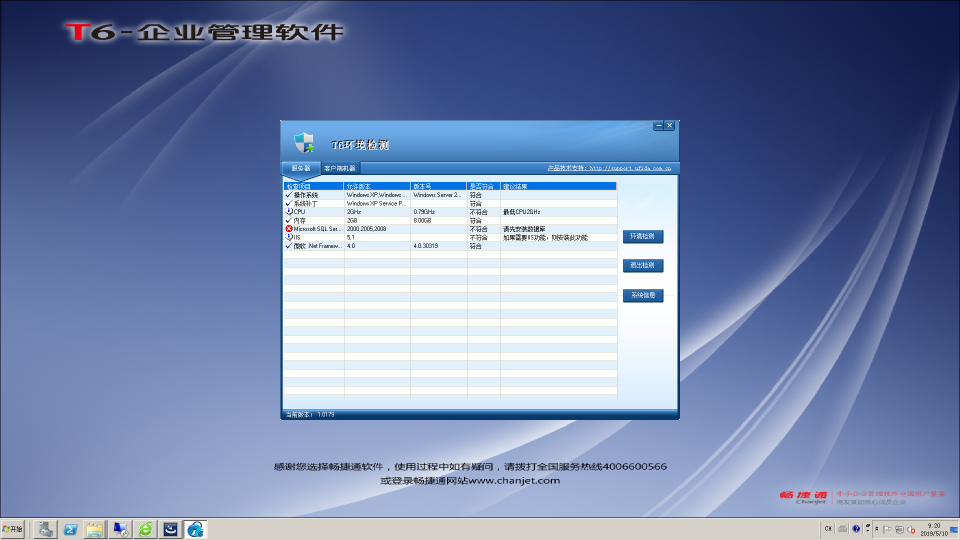Click 不符合 result in the CPU row
Viewport: 960px width, 540px height.
(x=479, y=212)
